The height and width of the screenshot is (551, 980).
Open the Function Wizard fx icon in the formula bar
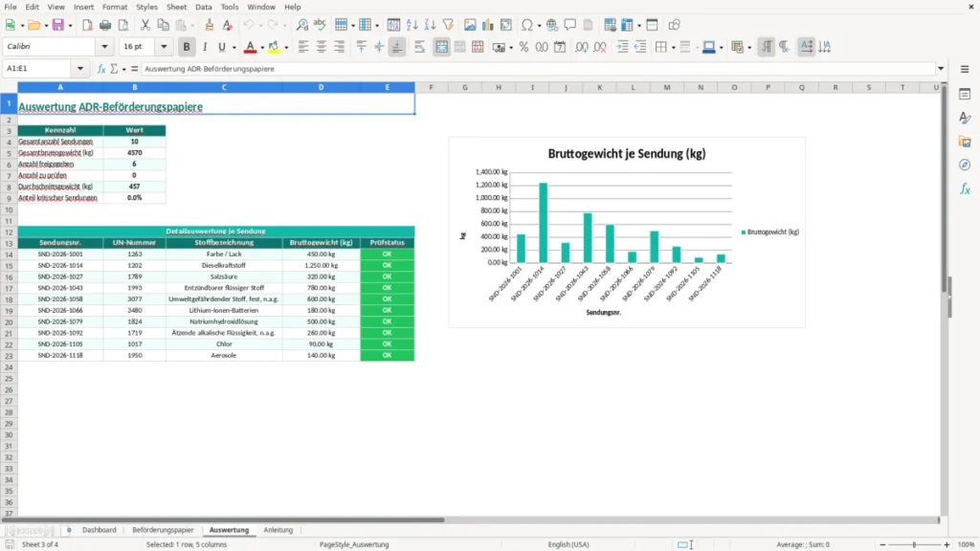pyautogui.click(x=101, y=69)
